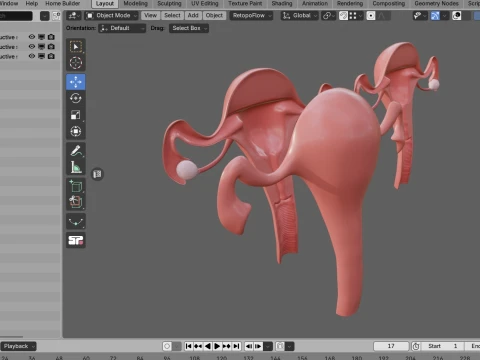
Task: Click the current frame field showing 17
Action: (391, 346)
